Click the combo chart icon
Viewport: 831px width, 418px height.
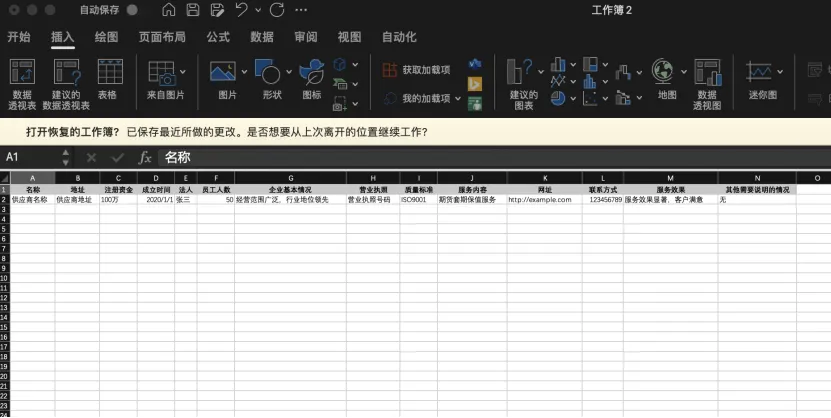pyautogui.click(x=623, y=97)
